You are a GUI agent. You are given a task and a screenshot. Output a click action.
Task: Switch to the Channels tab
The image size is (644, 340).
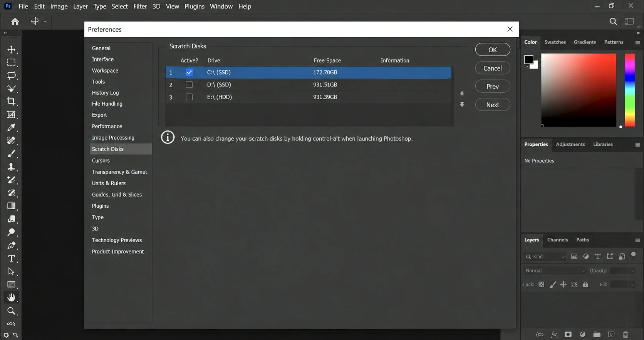pos(557,240)
